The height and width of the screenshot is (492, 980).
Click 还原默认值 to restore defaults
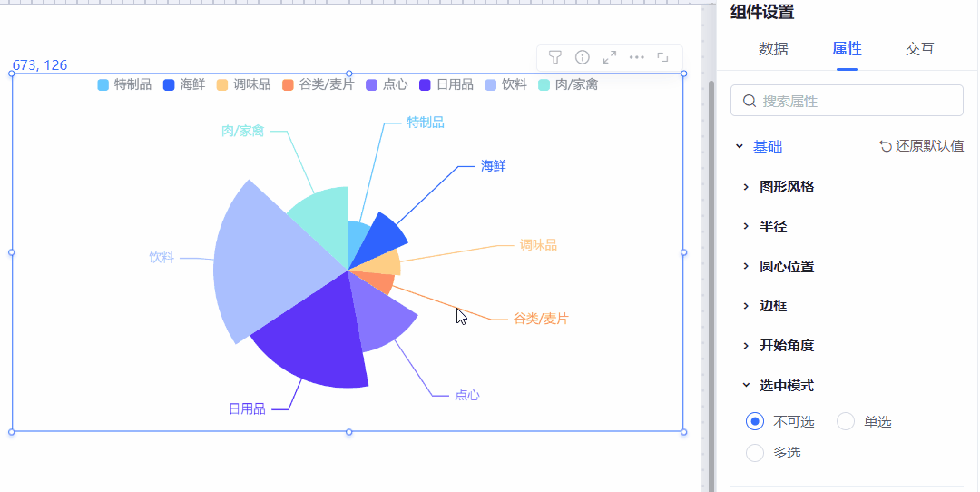point(922,146)
